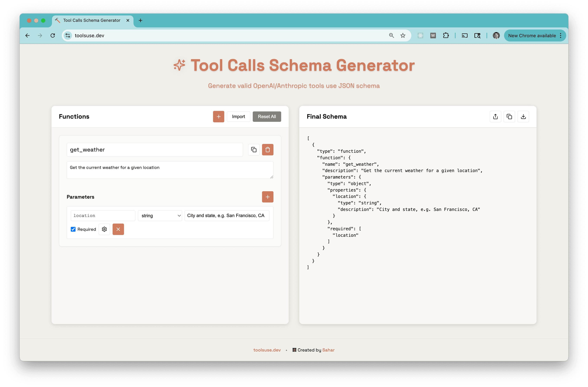This screenshot has height=387, width=588.
Task: Open a new browser tab
Action: [x=140, y=20]
